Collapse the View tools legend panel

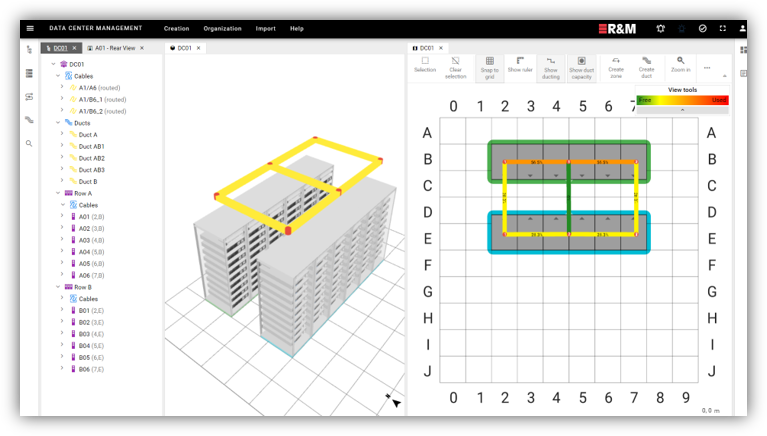[682, 110]
